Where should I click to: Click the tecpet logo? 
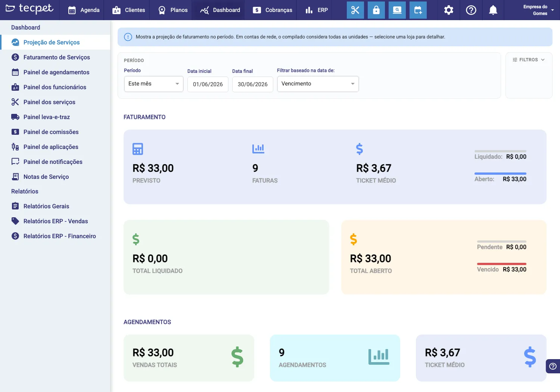29,9
